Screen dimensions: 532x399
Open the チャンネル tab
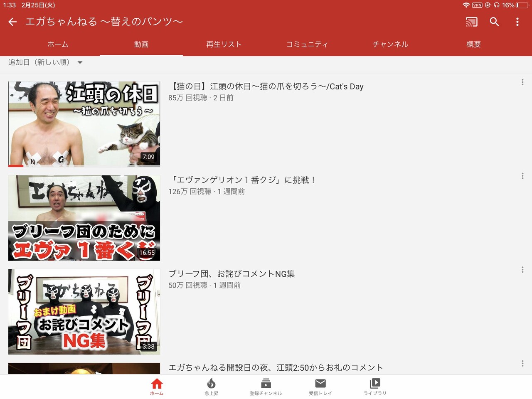[x=390, y=44]
